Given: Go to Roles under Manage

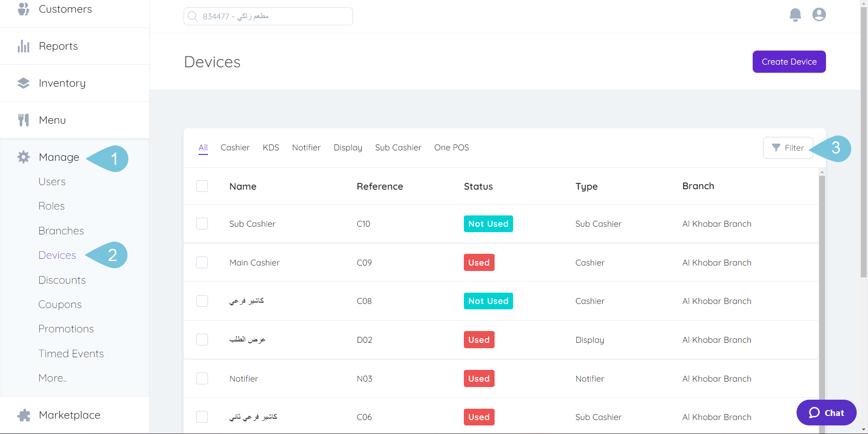Looking at the screenshot, I should (52, 206).
